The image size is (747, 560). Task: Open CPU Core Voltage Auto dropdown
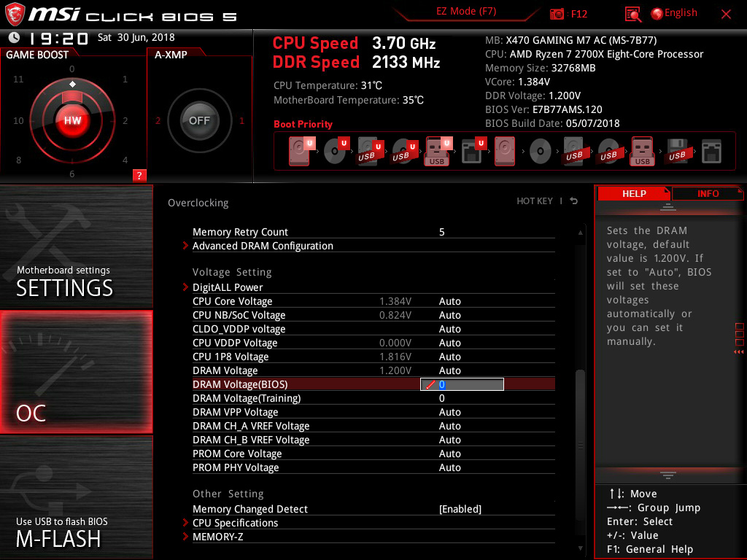pyautogui.click(x=449, y=301)
